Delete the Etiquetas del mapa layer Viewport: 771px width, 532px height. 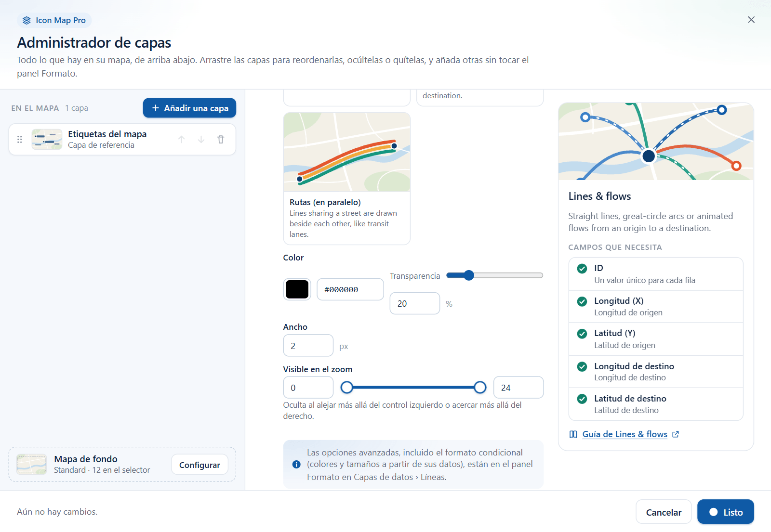(221, 139)
